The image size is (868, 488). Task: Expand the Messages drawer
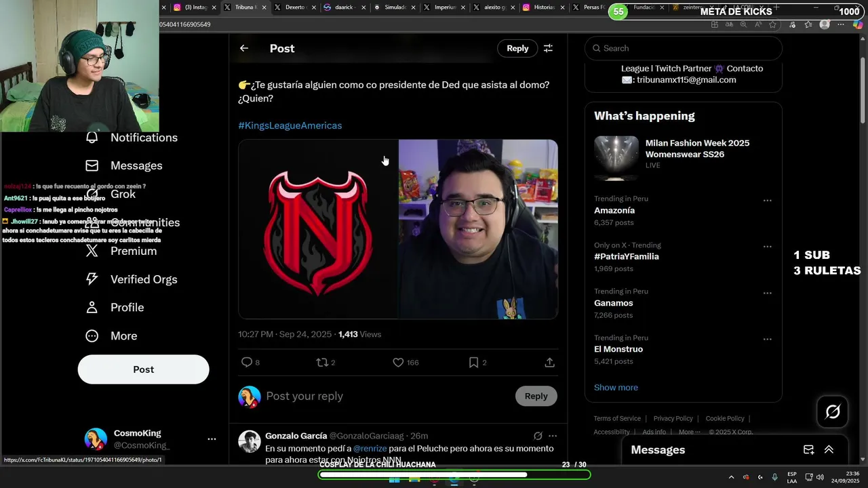[x=829, y=450]
